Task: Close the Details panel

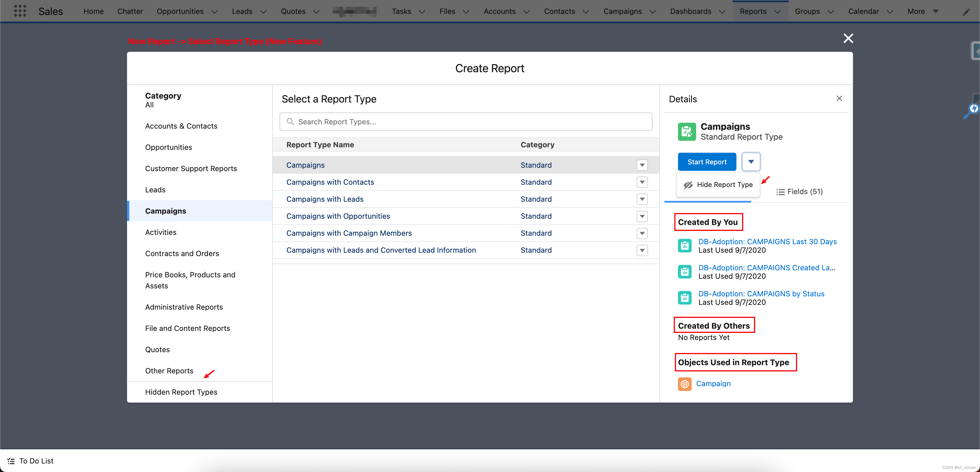Action: tap(839, 99)
